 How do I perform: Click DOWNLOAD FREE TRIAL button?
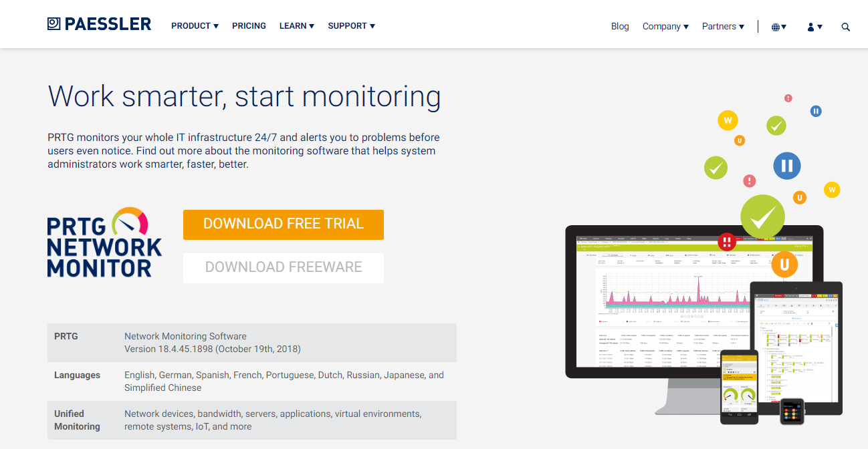click(x=284, y=224)
